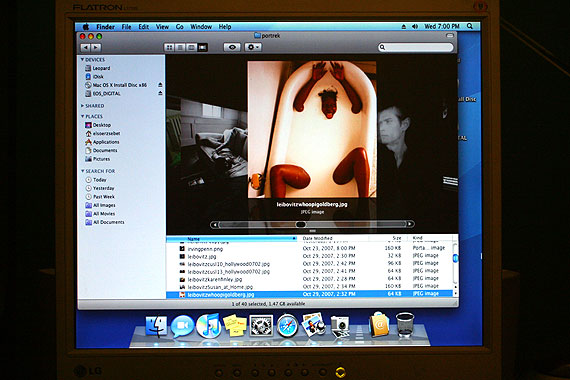570x380 pixels.
Task: Select leibovitzkarenfinley.jpg file row
Action: point(310,279)
